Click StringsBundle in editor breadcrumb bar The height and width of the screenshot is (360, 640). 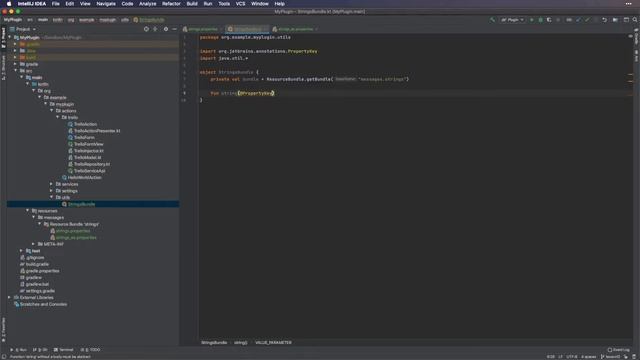click(x=213, y=342)
